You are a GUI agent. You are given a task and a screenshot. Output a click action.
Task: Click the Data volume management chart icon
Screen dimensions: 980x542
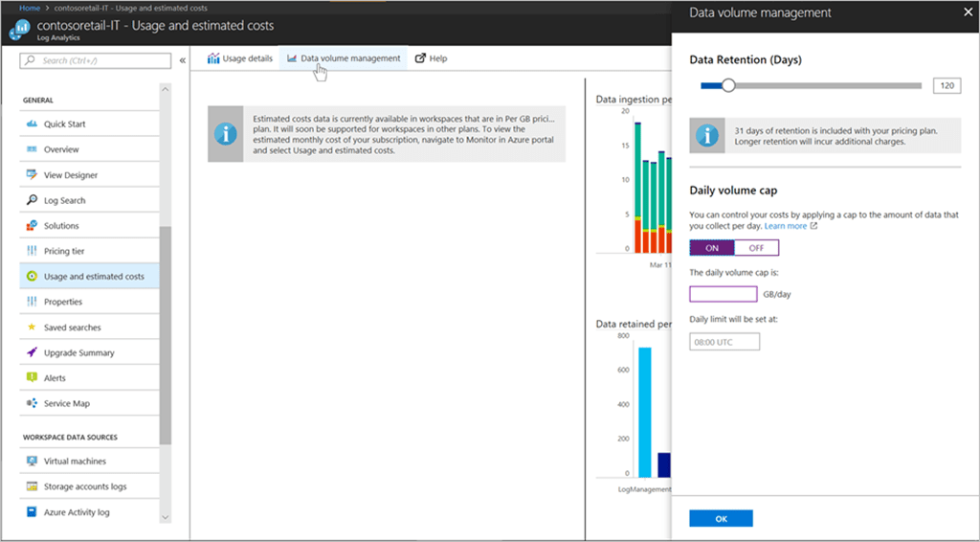pos(292,58)
